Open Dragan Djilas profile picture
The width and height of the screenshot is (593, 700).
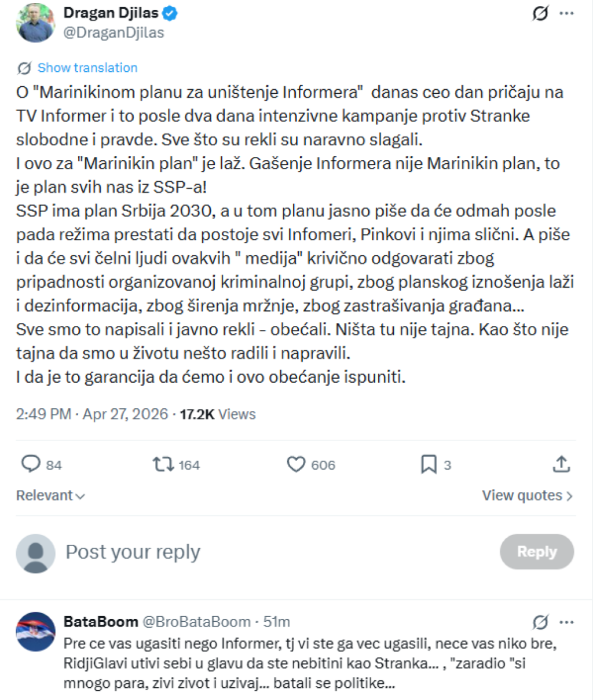pos(36,23)
